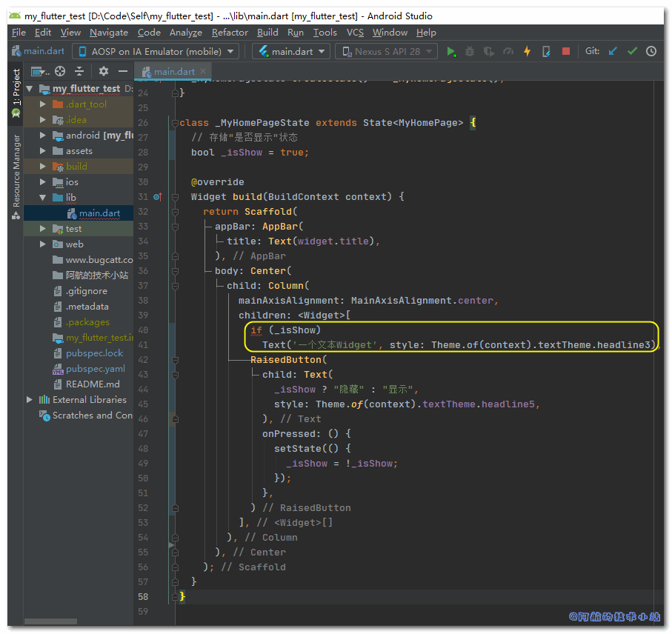Open the Refactor menu
This screenshot has width=672, height=634.
coord(230,33)
